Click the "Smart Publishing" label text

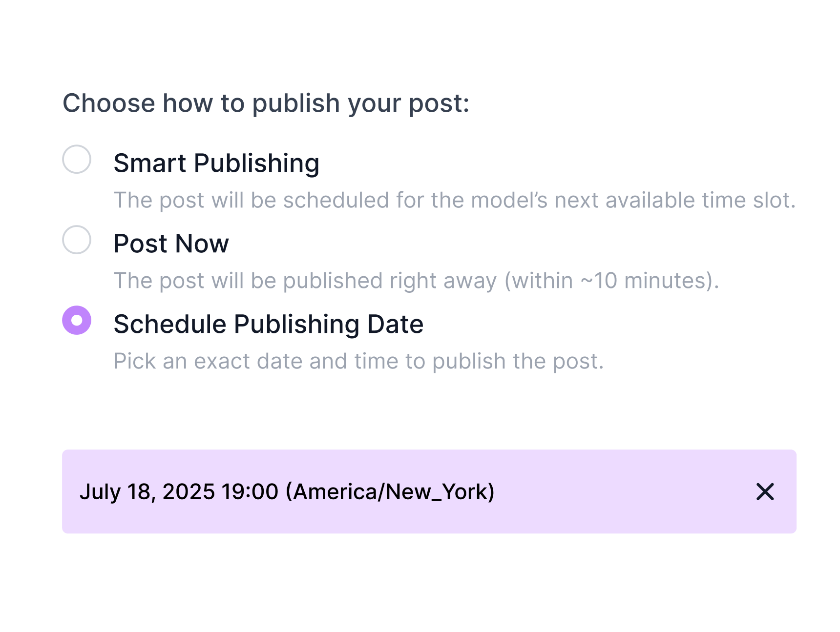[216, 163]
